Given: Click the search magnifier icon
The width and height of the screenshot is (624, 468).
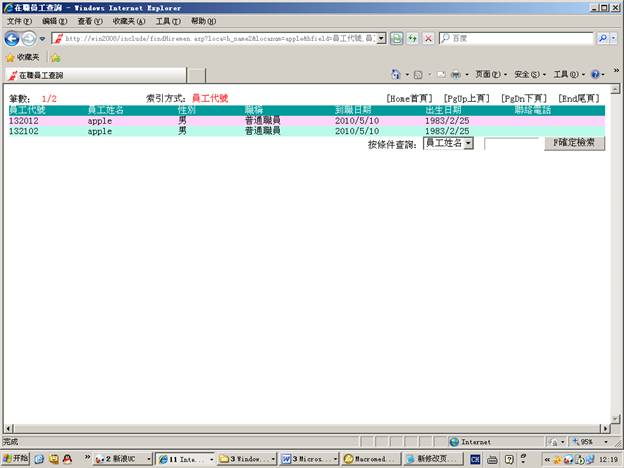Looking at the screenshot, I should pyautogui.click(x=603, y=38).
